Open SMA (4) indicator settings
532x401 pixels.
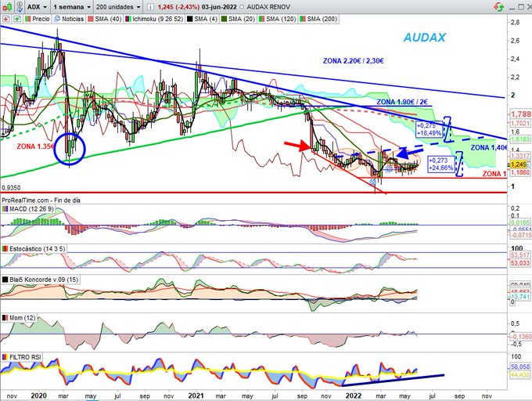point(202,19)
